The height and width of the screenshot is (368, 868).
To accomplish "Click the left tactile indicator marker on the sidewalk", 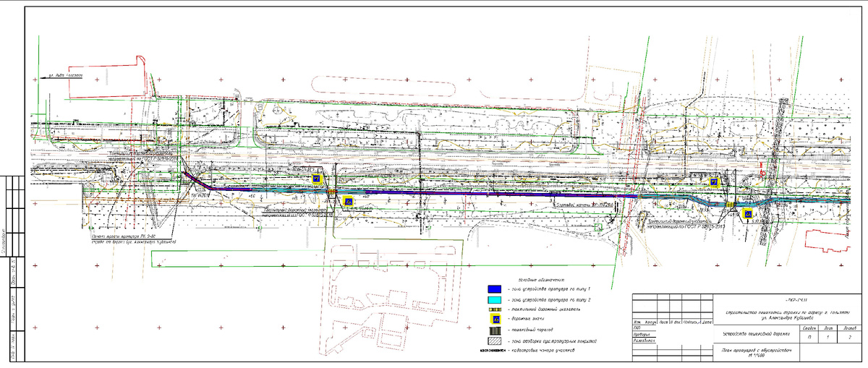I will coord(331,192).
